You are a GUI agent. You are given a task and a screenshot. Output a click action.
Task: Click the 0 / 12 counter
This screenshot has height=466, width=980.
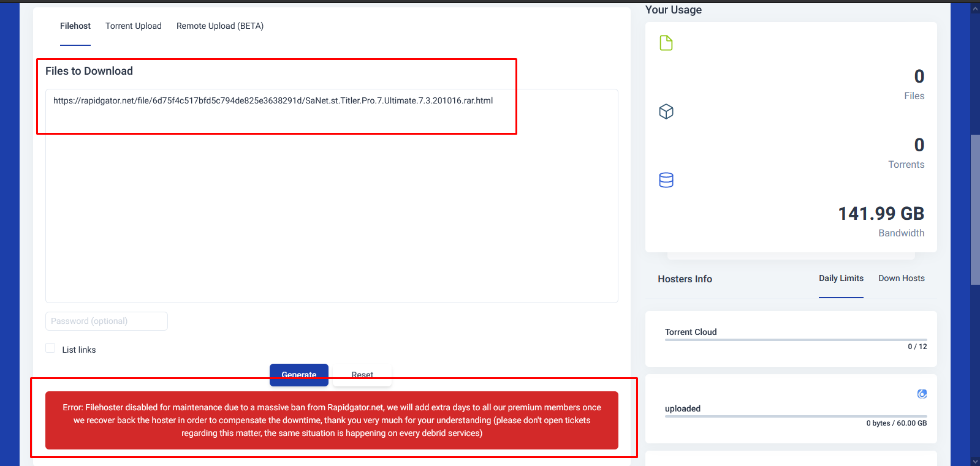point(917,347)
